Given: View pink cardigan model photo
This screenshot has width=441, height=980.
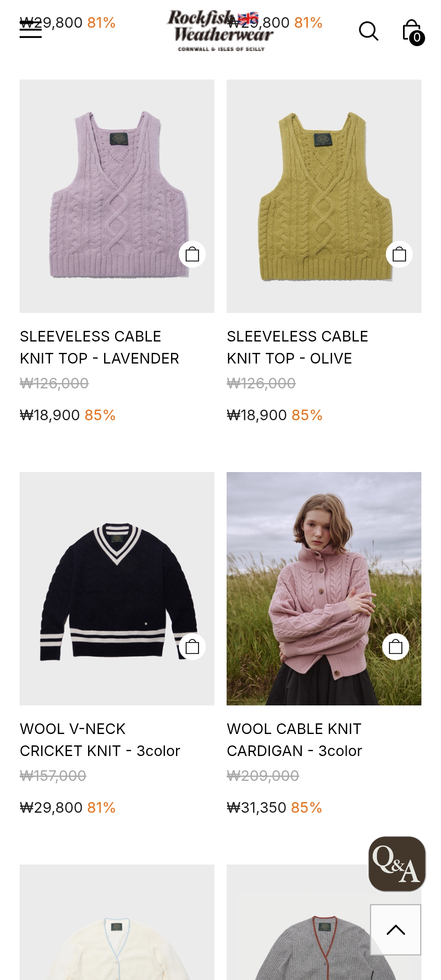Looking at the screenshot, I should [324, 589].
